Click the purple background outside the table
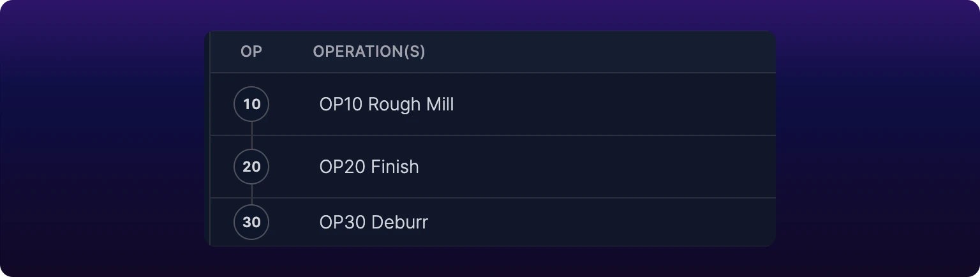 coord(102,138)
